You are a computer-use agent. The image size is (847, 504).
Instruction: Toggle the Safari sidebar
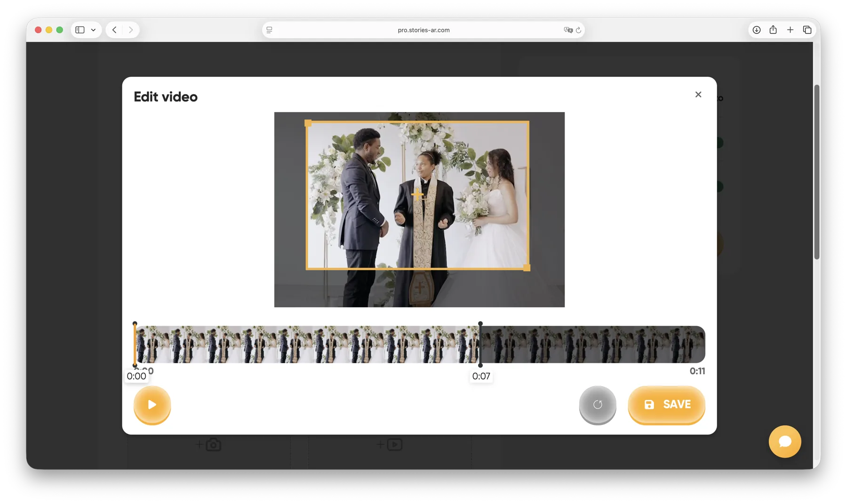(80, 30)
